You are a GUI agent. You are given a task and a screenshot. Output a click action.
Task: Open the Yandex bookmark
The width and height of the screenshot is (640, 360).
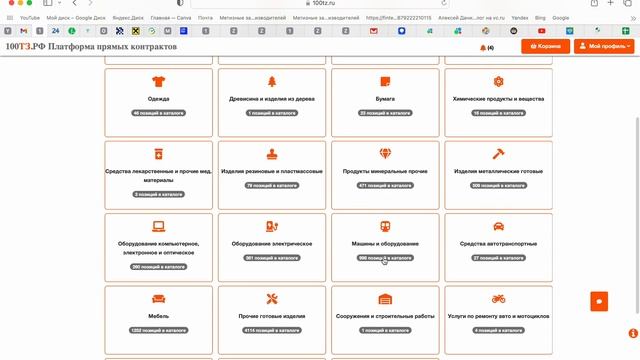coord(520,18)
